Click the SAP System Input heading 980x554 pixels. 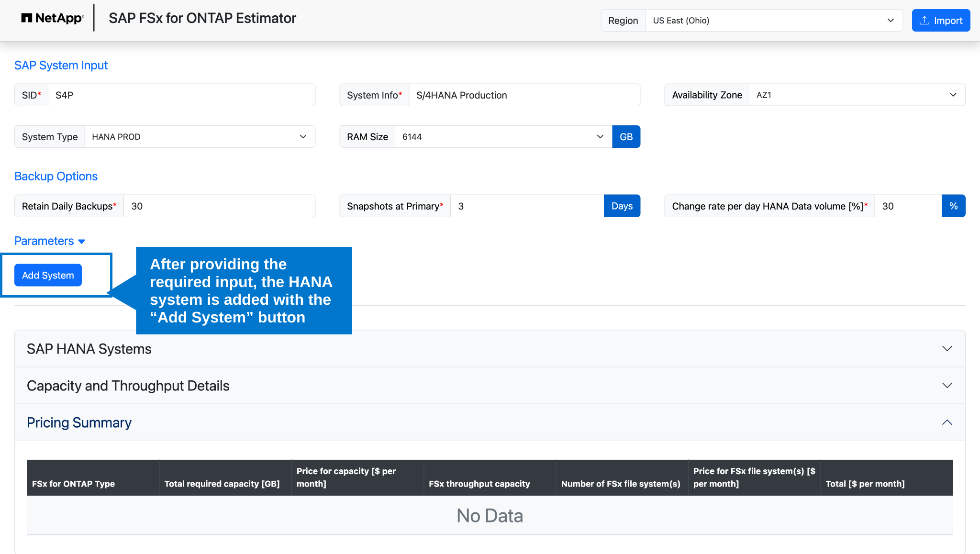[x=61, y=65]
